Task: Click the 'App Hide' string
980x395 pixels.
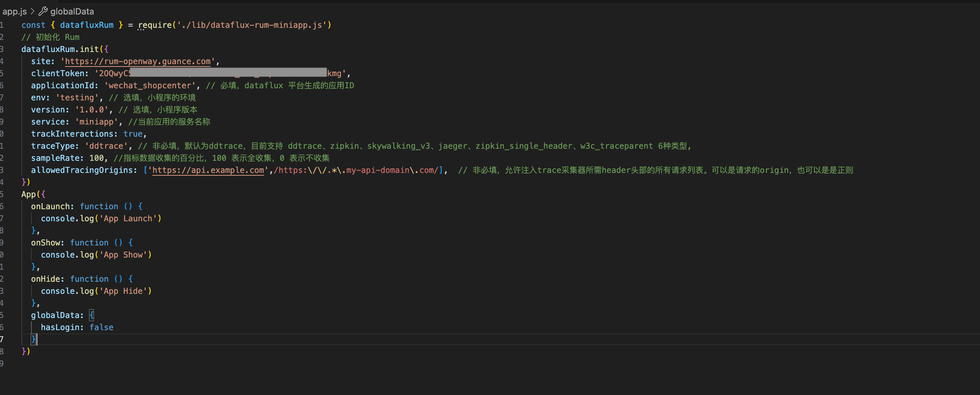Action: click(x=123, y=291)
